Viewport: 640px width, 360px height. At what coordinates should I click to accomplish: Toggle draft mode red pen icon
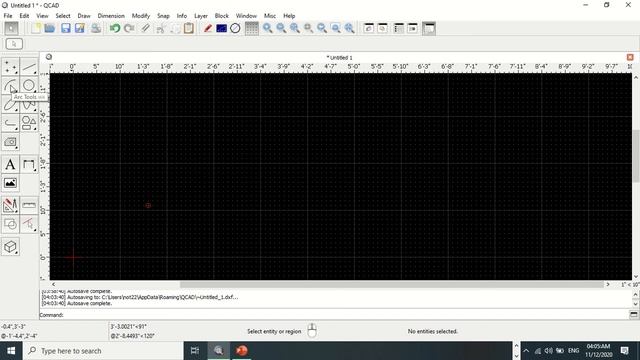[208, 28]
